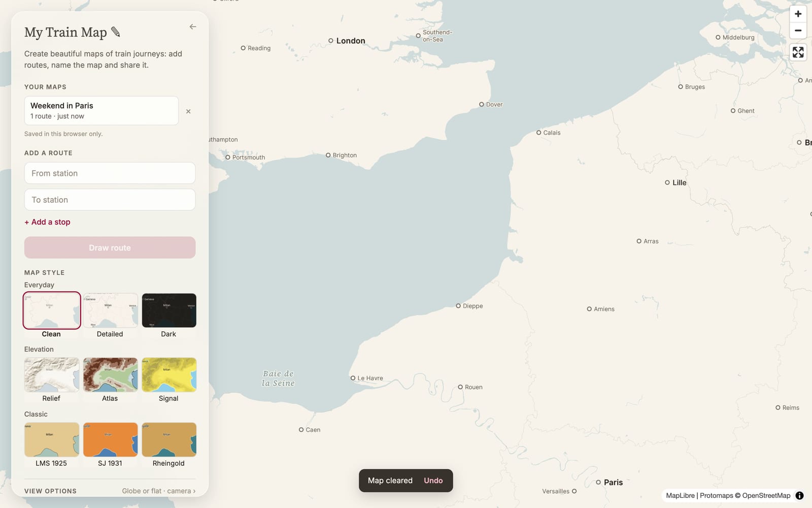
Task: Toggle fullscreen map view
Action: tap(798, 52)
